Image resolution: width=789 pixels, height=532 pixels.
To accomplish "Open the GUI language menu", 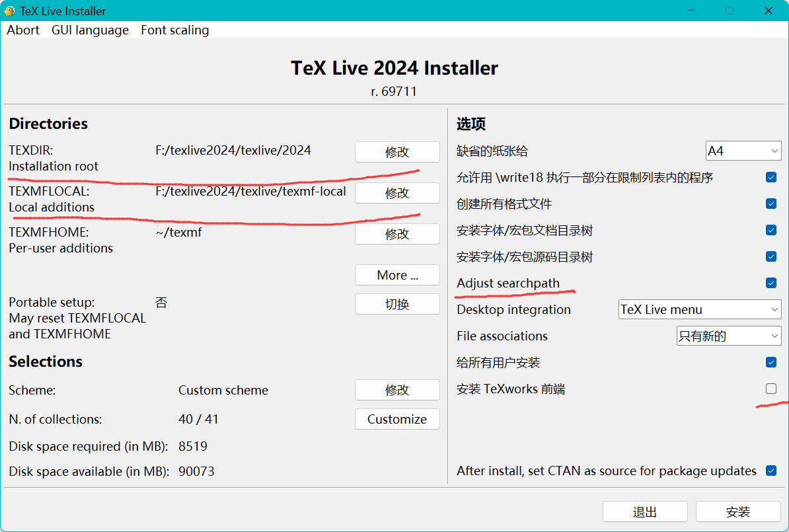I will (90, 30).
